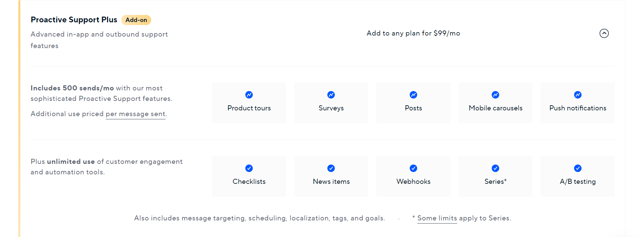Open the Some limits details link
The image size is (644, 237).
pyautogui.click(x=437, y=218)
